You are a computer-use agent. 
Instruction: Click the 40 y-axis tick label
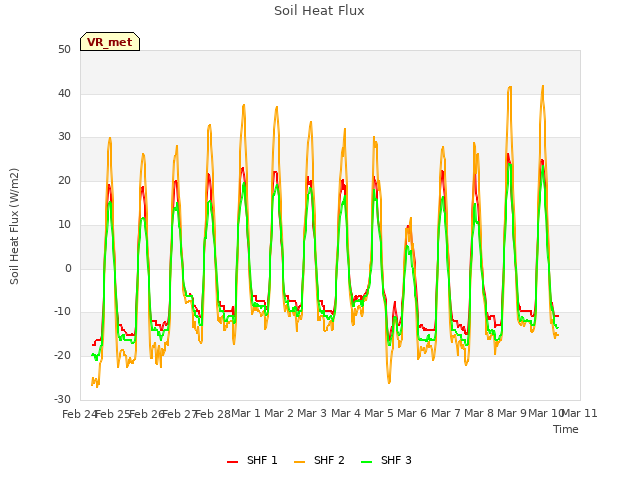tap(64, 93)
